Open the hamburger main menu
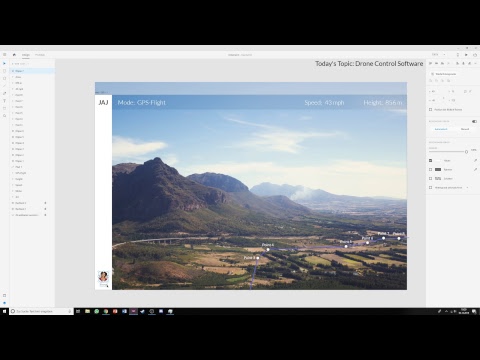Screen dimensions: 480x360 (4, 54)
